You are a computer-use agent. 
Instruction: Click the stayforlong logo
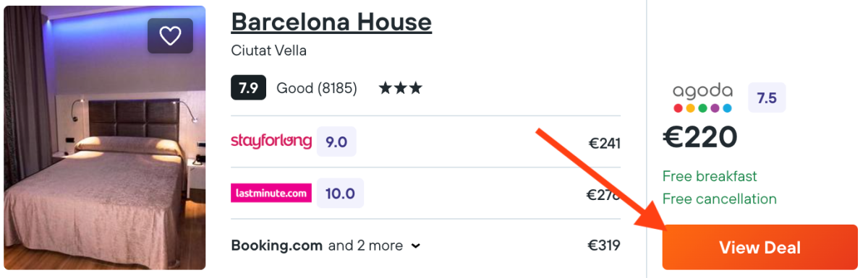point(271,141)
